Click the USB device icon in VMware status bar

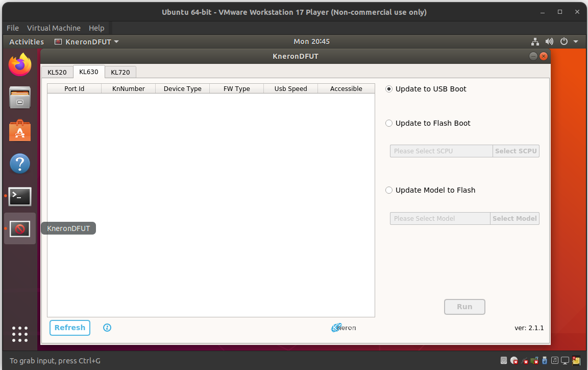[545, 361]
